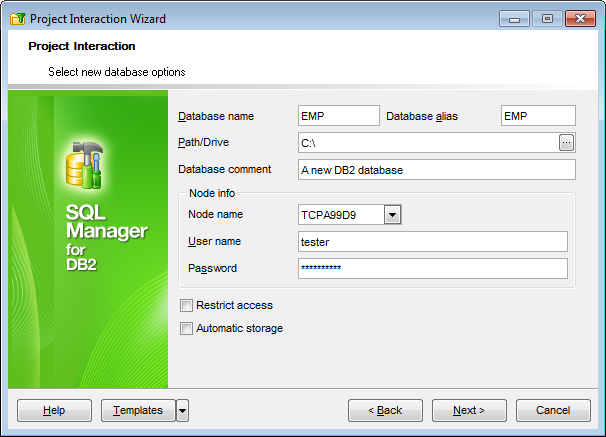The width and height of the screenshot is (606, 437).
Task: Click the 'Node info' group caption
Action: (x=212, y=193)
